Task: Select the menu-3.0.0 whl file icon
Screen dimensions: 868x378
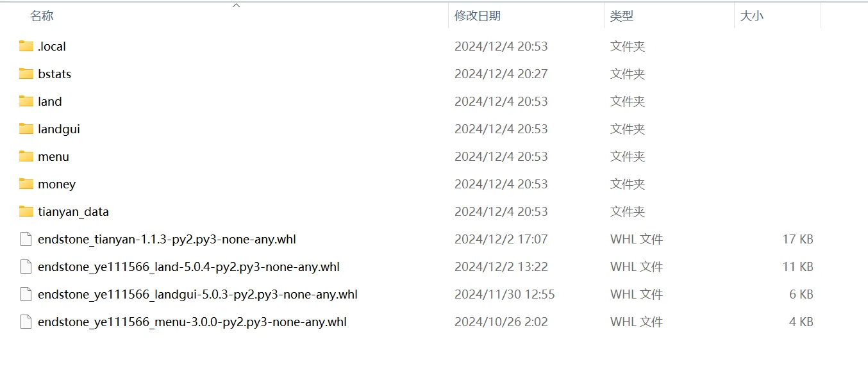Action: 26,322
